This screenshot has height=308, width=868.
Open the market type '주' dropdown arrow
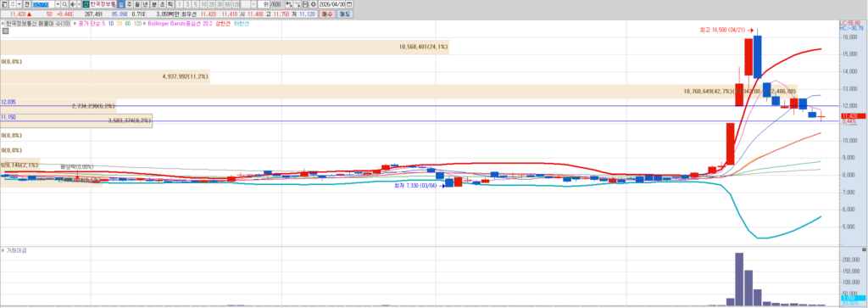click(x=19, y=4)
